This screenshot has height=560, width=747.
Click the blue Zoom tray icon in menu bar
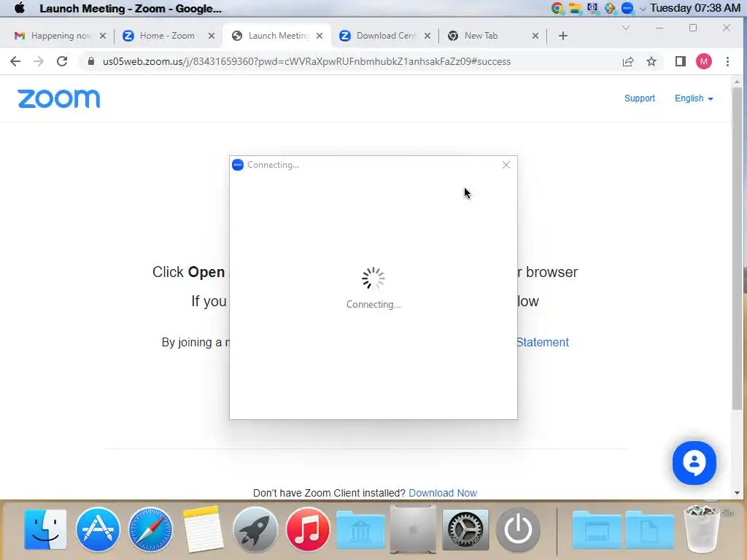(x=628, y=8)
